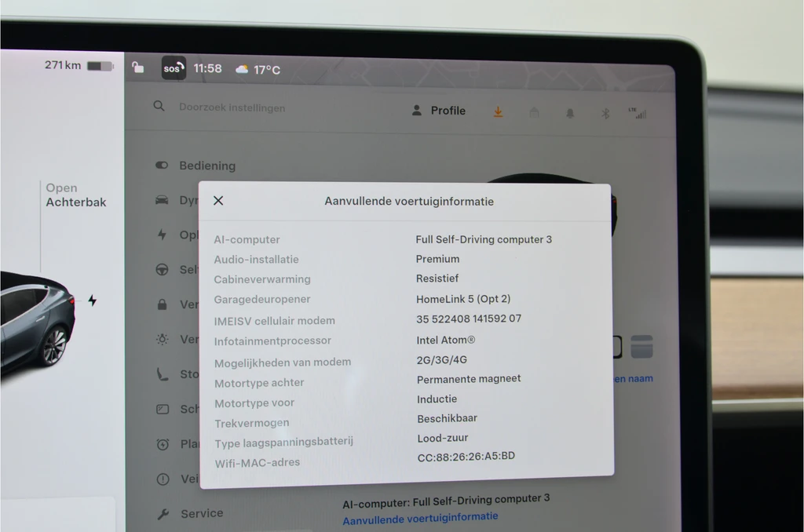The width and height of the screenshot is (804, 532).
Task: Tap the Profile person icon
Action: (417, 110)
